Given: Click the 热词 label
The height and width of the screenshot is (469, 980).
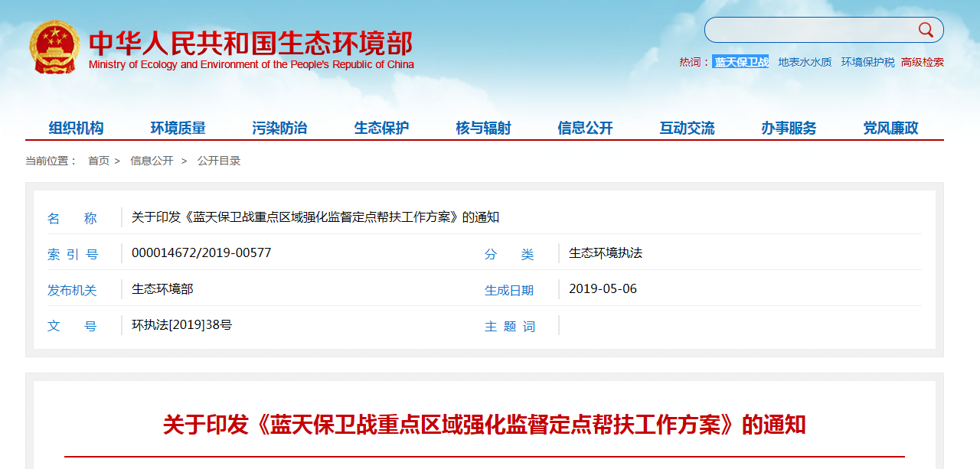Looking at the screenshot, I should pos(694,62).
